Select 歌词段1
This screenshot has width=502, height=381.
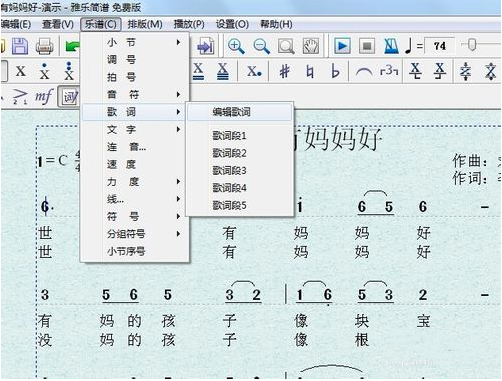point(240,136)
